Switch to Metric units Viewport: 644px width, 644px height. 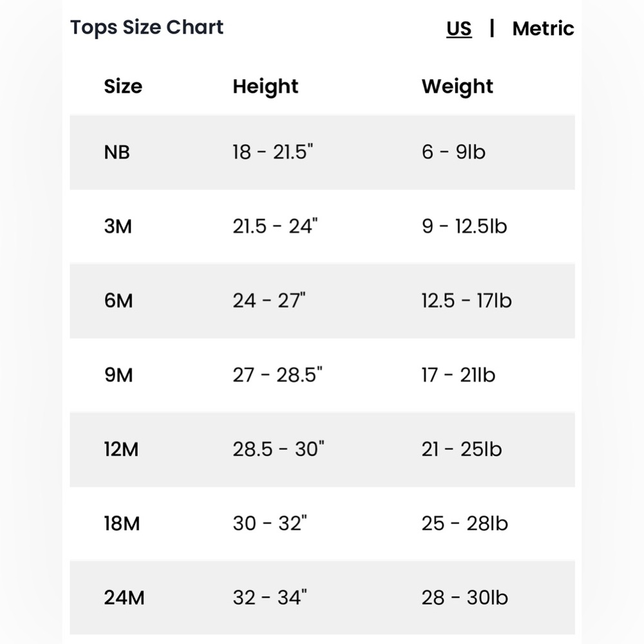point(543,29)
